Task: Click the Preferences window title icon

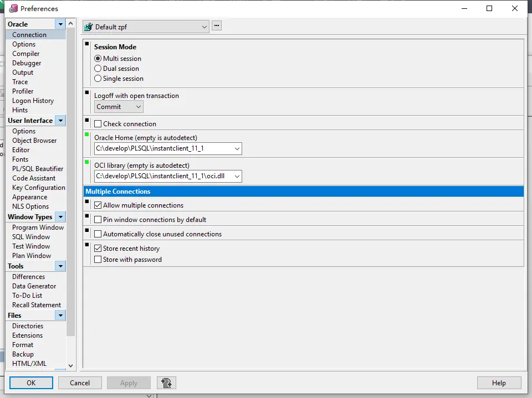Action: (x=13, y=8)
